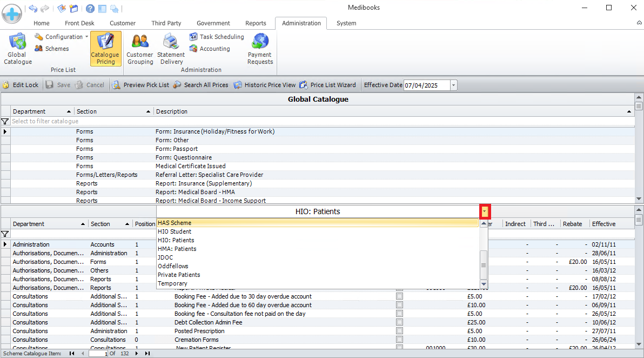The height and width of the screenshot is (358, 644).
Task: Open Task Scheduling
Action: [x=217, y=37]
